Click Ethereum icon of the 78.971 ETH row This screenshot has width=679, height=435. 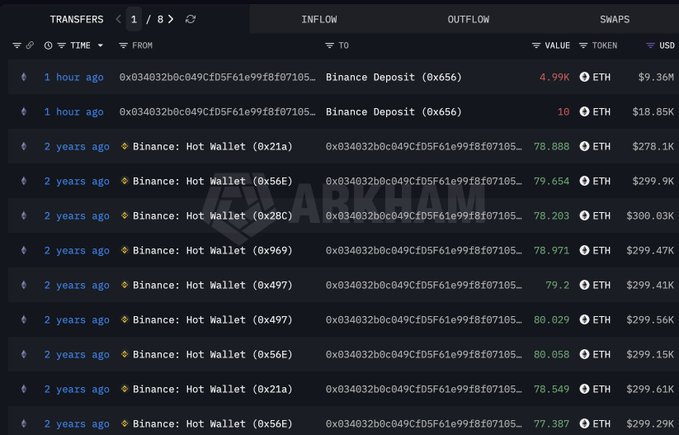click(x=24, y=250)
